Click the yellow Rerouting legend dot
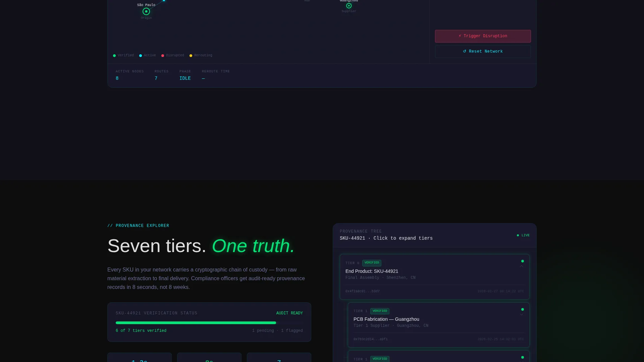Viewport: 644px width, 362px height. [191, 56]
